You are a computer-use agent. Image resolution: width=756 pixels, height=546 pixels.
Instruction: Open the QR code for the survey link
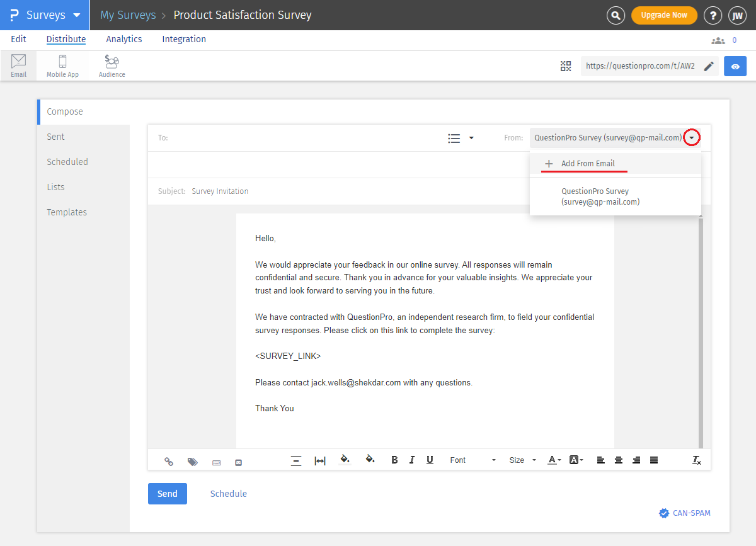[x=565, y=65]
